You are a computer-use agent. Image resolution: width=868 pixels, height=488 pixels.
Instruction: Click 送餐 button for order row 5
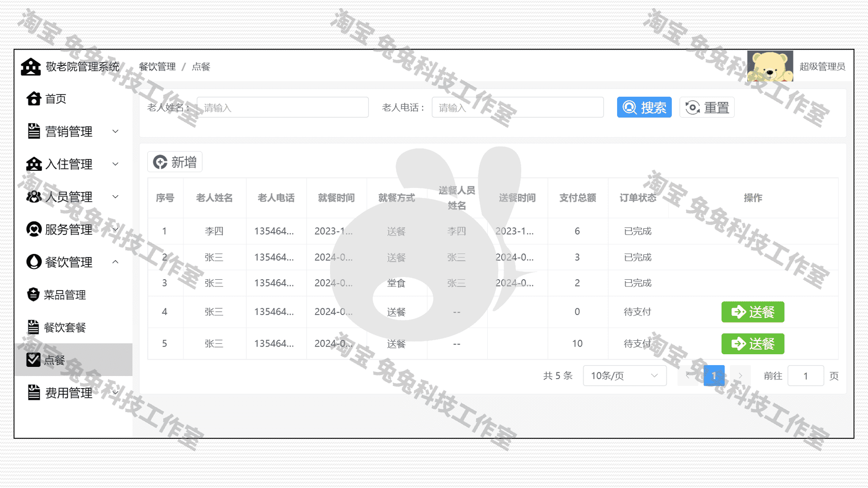tap(753, 344)
